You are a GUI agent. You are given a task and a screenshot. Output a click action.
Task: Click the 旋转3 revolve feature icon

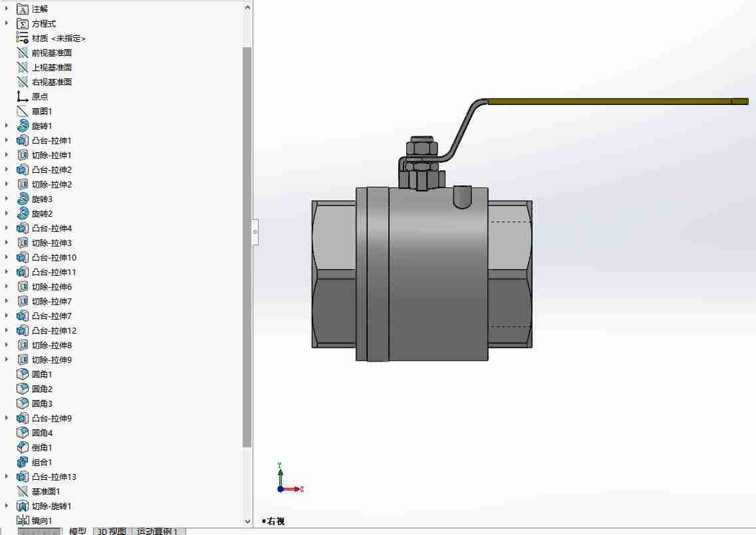(x=22, y=199)
